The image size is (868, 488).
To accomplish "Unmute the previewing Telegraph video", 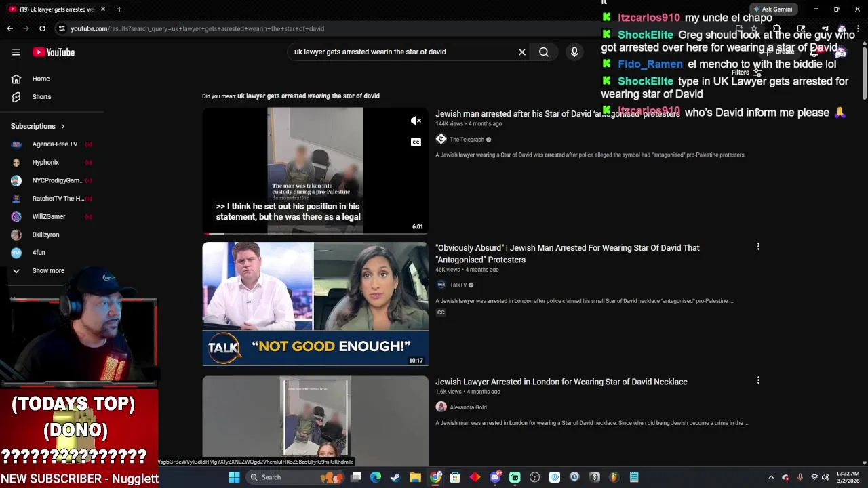I will [416, 121].
